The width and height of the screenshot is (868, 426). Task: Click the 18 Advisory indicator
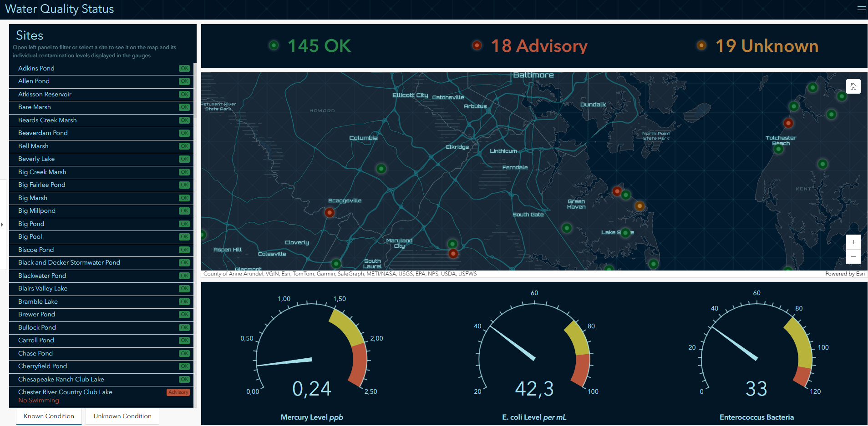(530, 46)
